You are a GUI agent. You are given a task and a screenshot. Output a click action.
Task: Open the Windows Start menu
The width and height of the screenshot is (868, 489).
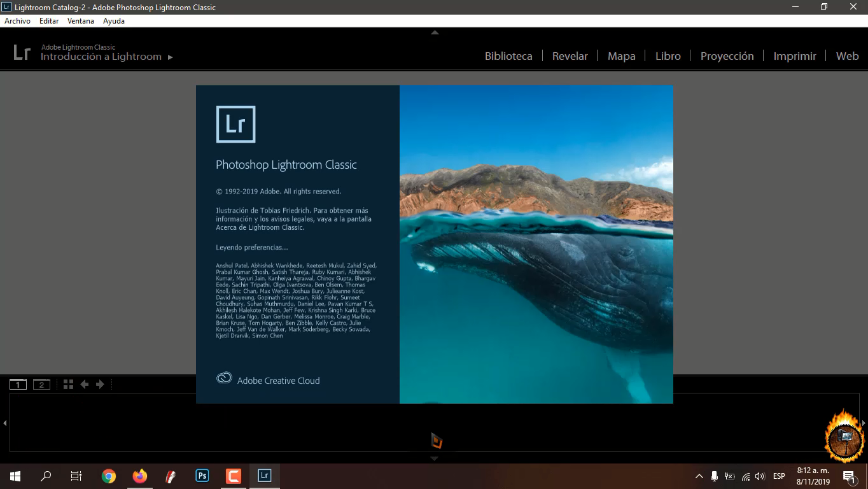tap(15, 476)
